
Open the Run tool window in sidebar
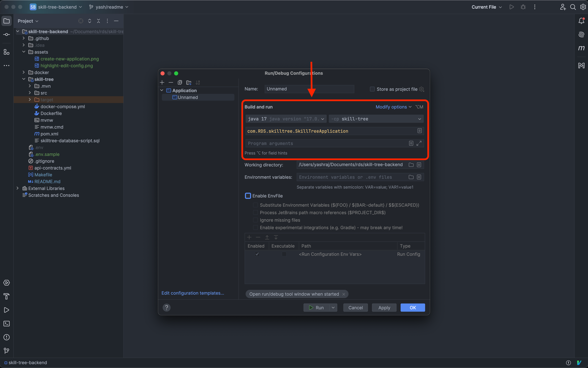[x=6, y=310]
